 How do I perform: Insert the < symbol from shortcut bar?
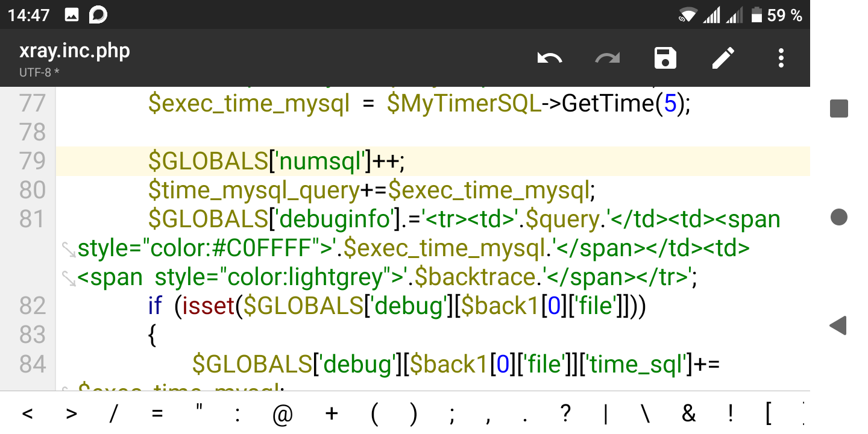click(27, 414)
